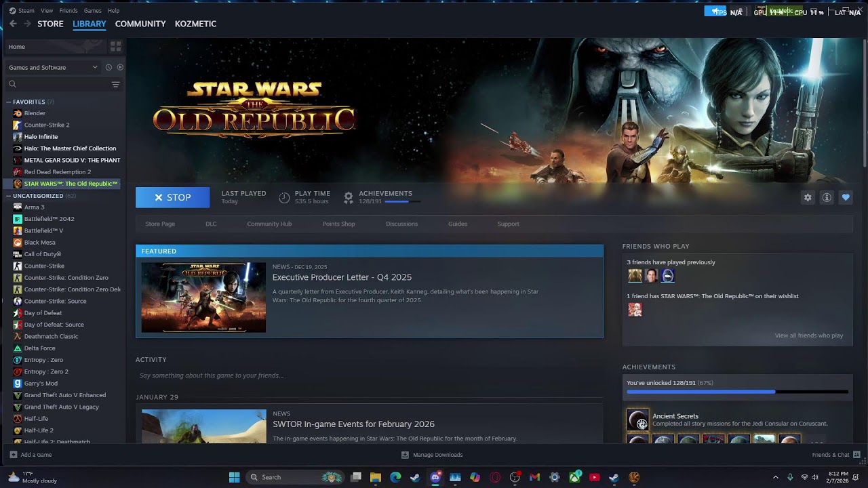Open the Friends menu
The image size is (868, 488).
point(68,11)
